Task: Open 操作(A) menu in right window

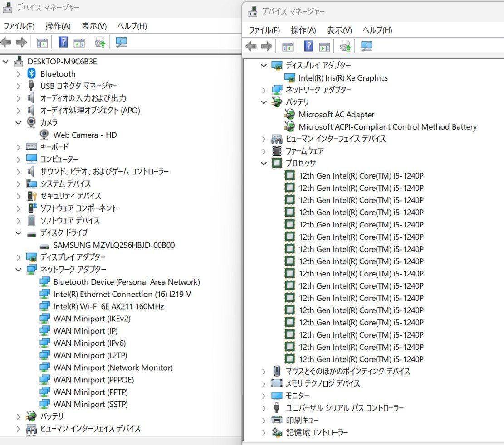Action: (x=303, y=30)
